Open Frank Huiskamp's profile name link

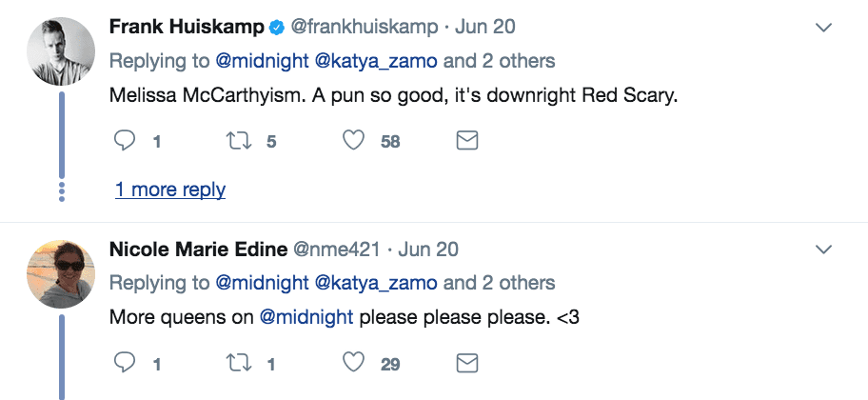pyautogui.click(x=187, y=28)
